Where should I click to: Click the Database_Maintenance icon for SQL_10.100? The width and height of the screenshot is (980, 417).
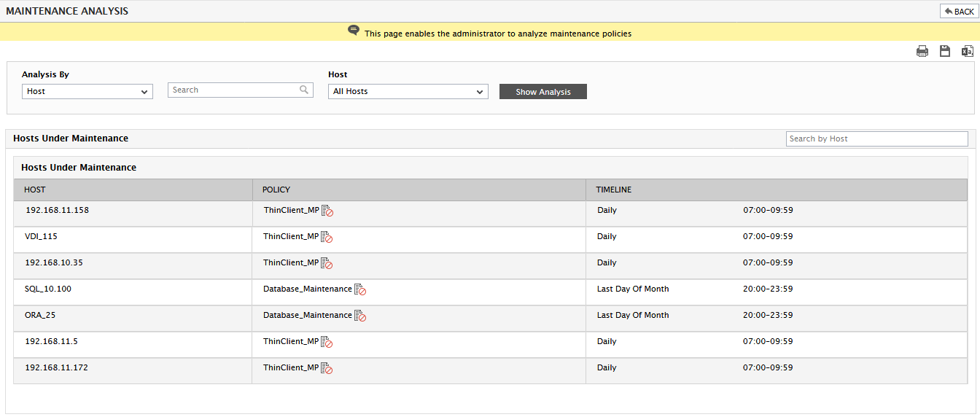click(x=360, y=289)
